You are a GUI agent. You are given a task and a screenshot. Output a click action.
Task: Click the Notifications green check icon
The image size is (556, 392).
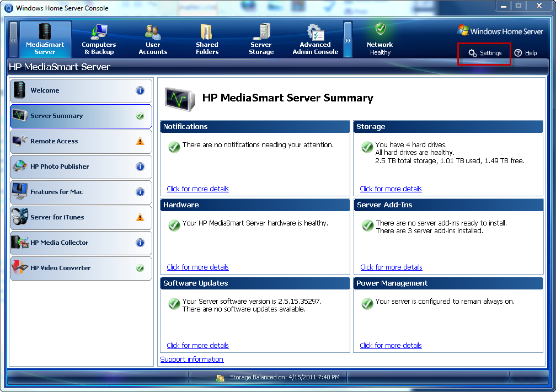pos(174,147)
